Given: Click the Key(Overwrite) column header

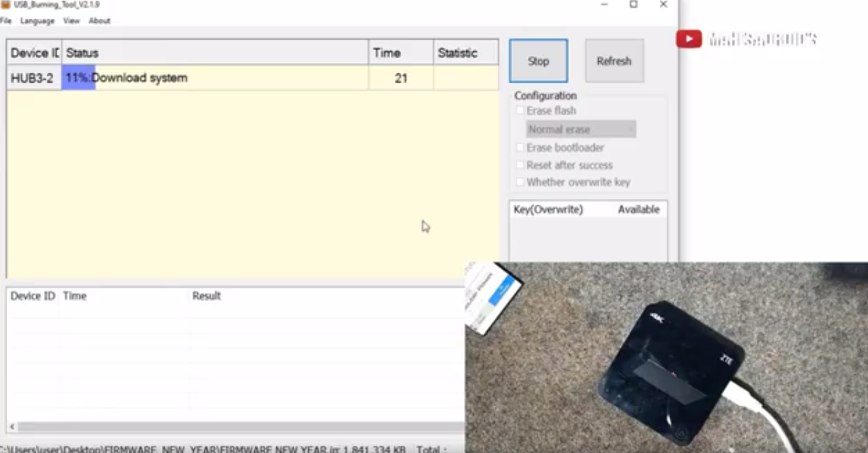Looking at the screenshot, I should (x=549, y=209).
